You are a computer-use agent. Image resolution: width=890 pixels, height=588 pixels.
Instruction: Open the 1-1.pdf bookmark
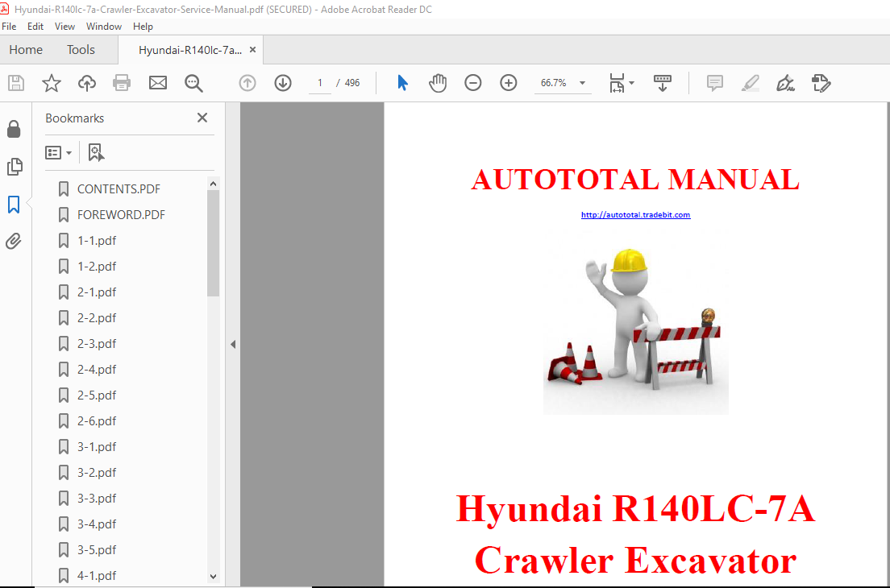click(x=97, y=240)
